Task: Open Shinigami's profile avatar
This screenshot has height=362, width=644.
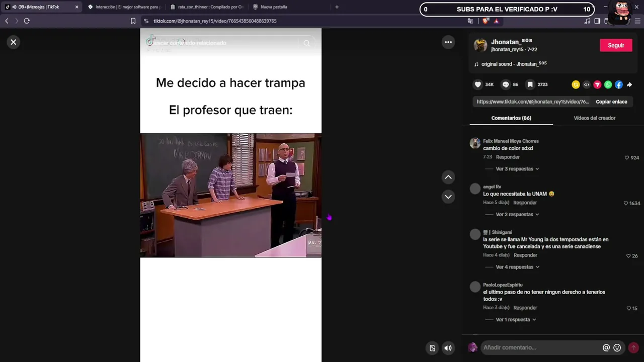Action: coord(475,234)
